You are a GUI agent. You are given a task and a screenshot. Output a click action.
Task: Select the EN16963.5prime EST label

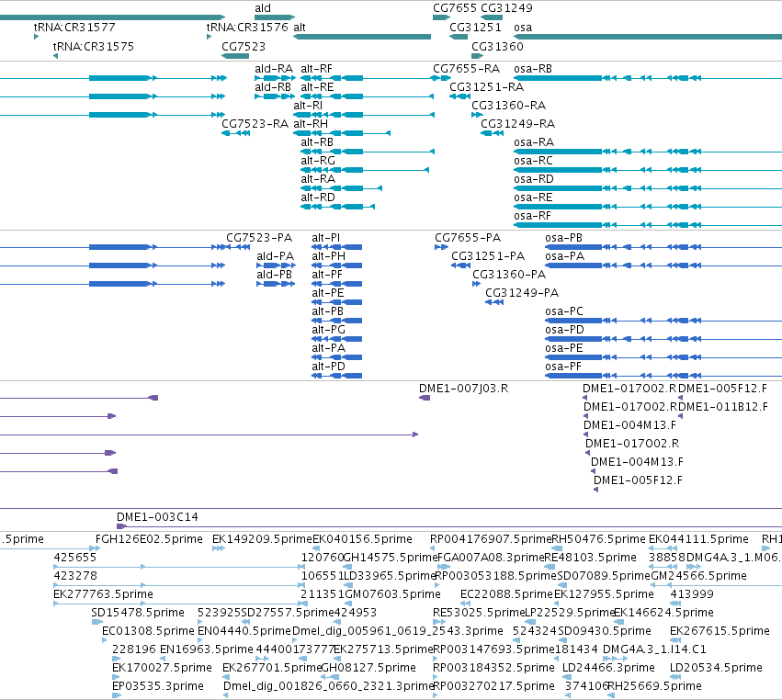(207, 649)
